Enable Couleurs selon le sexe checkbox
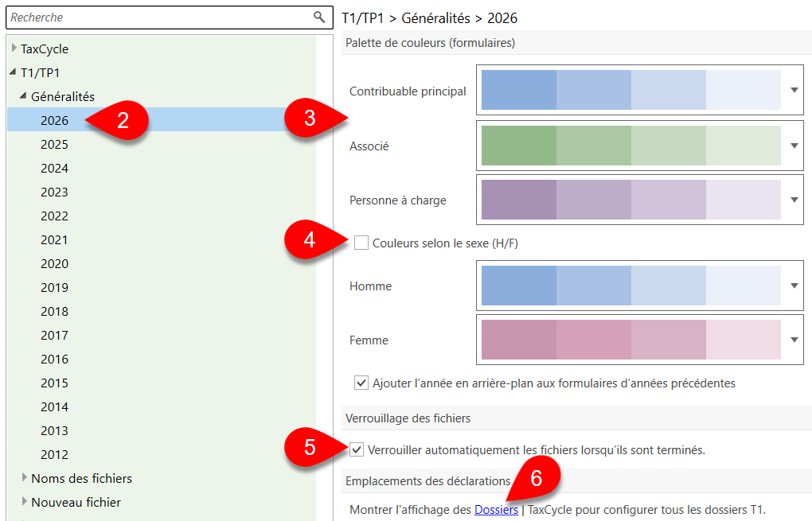Image resolution: width=812 pixels, height=521 pixels. tap(361, 243)
